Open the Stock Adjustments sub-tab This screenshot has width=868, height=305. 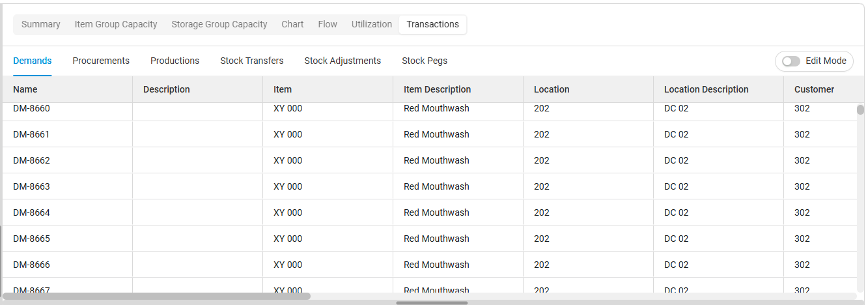[x=343, y=61]
